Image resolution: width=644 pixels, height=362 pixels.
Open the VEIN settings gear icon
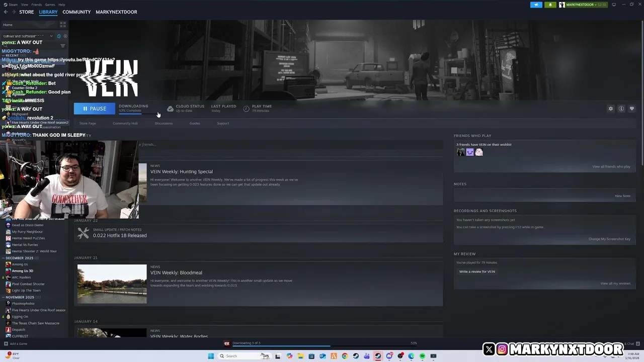(x=611, y=109)
